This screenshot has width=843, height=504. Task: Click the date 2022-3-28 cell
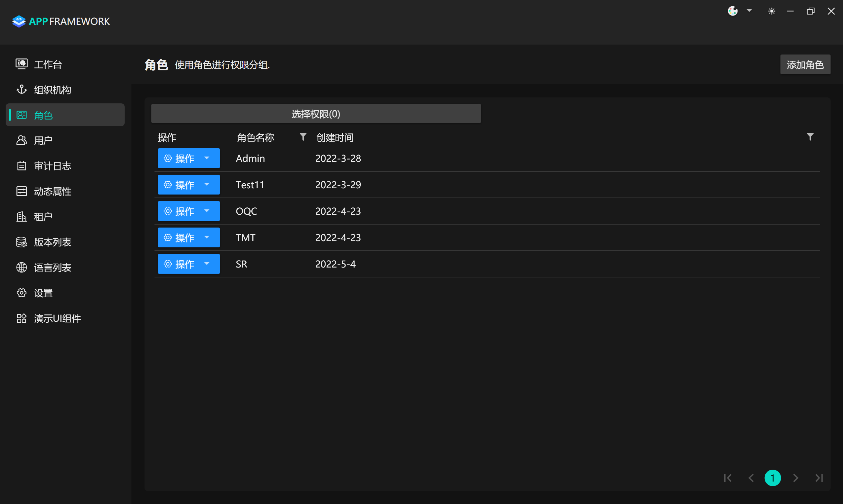(338, 158)
